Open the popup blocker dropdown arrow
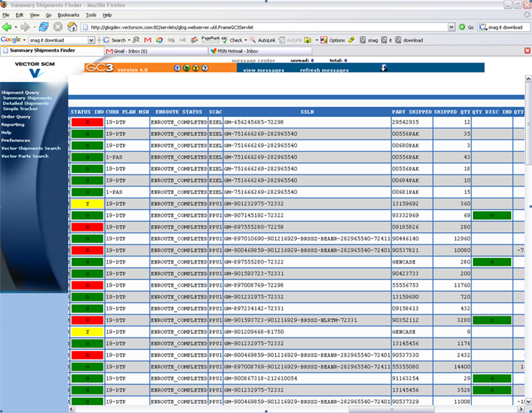This screenshot has height=413, width=532. pos(316,40)
